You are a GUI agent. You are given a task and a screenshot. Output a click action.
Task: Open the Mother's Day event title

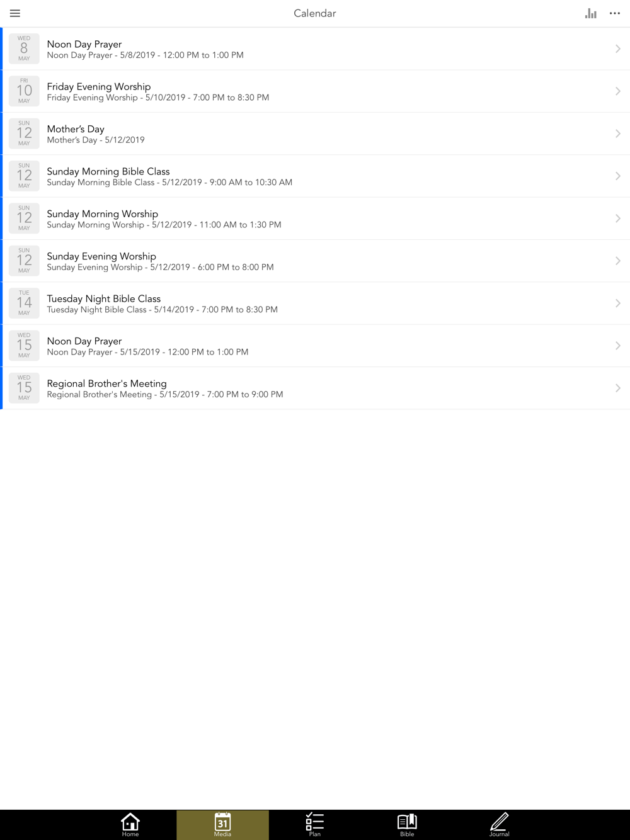(76, 129)
